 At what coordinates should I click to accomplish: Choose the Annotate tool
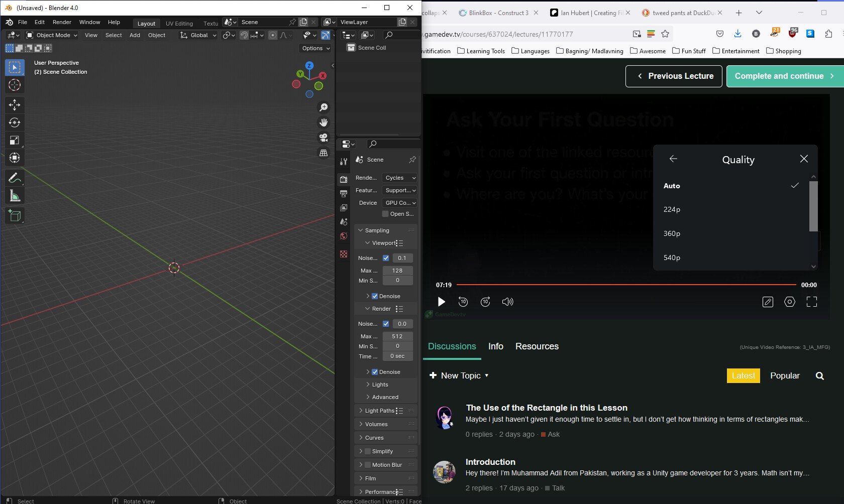pyautogui.click(x=15, y=178)
